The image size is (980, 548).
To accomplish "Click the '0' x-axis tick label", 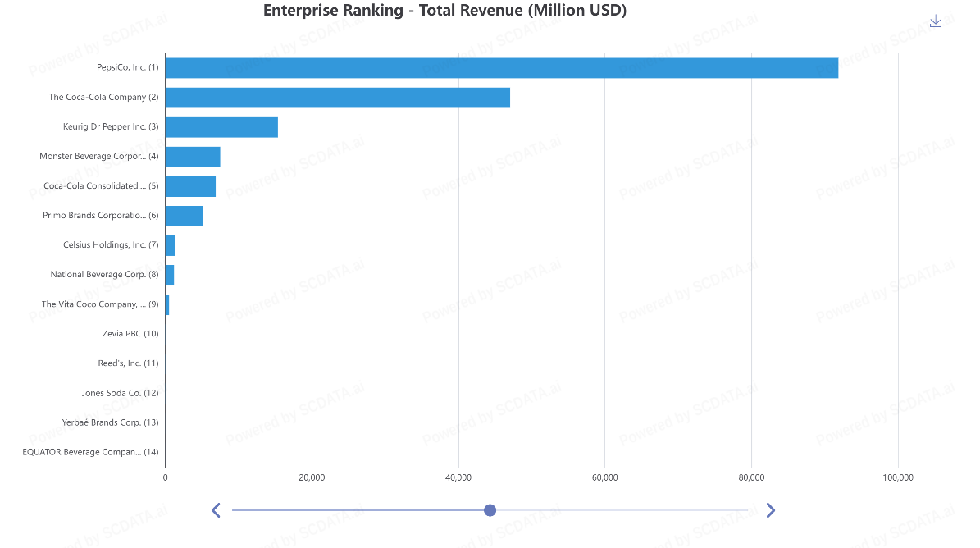I will [165, 477].
